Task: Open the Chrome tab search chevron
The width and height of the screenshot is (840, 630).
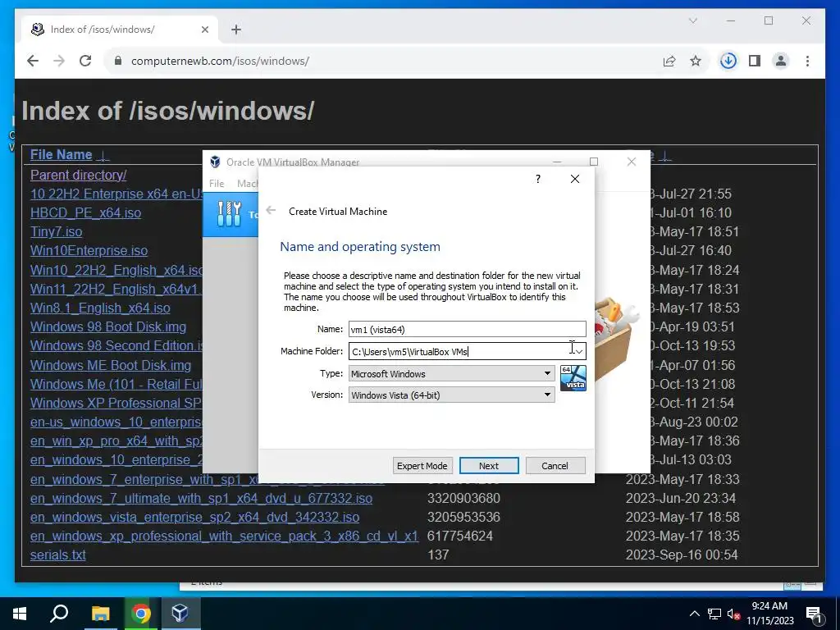Action: [692, 21]
